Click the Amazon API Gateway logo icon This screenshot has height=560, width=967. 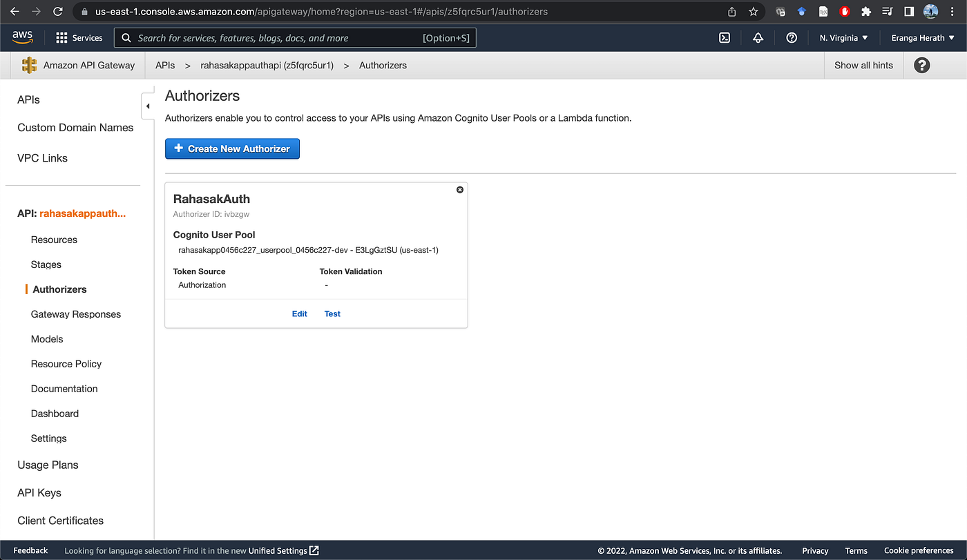pos(29,66)
